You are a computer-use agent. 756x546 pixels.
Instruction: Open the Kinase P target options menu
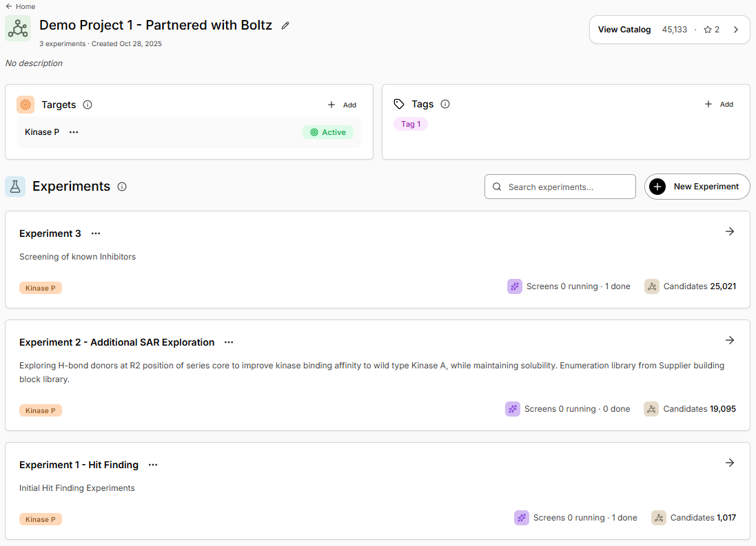point(73,132)
